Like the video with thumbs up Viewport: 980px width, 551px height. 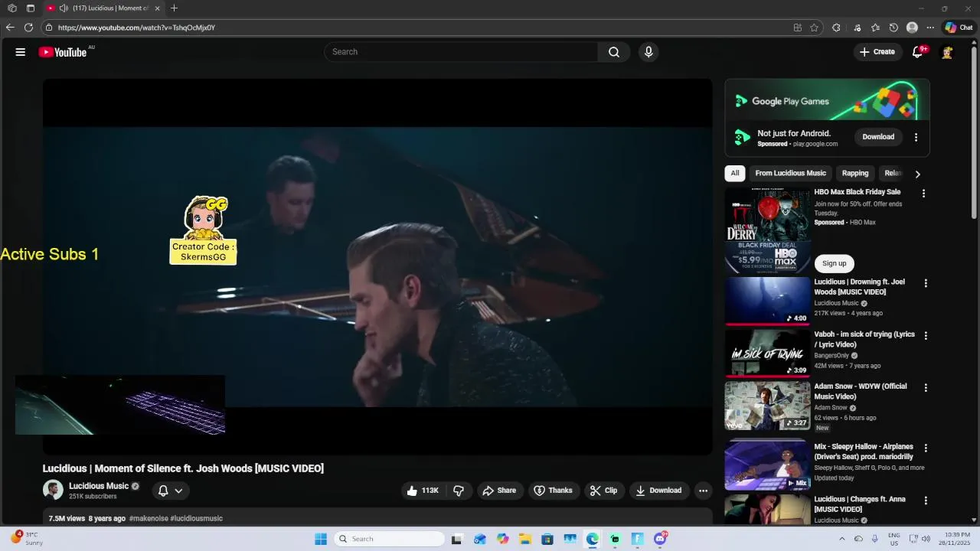click(423, 491)
